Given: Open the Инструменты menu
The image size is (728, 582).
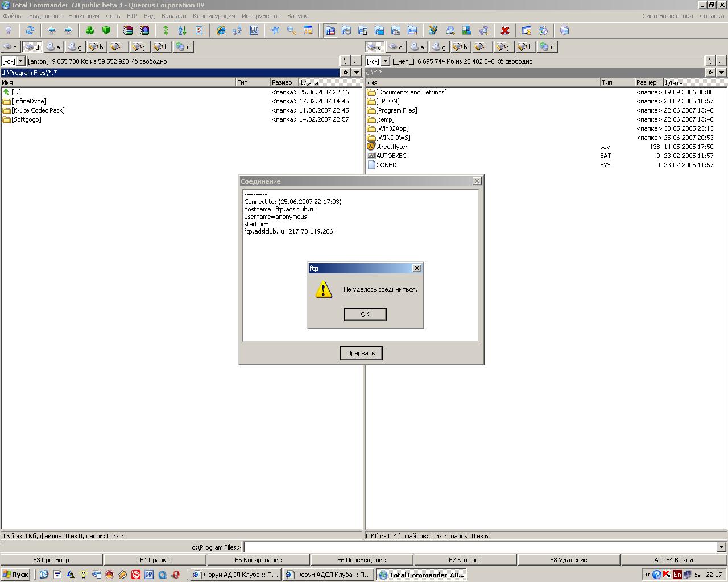Looking at the screenshot, I should point(261,16).
